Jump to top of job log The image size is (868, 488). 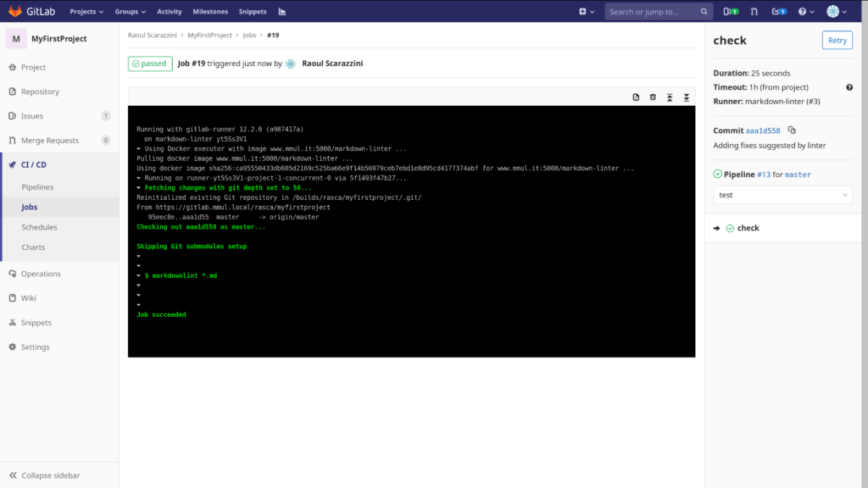tap(670, 97)
